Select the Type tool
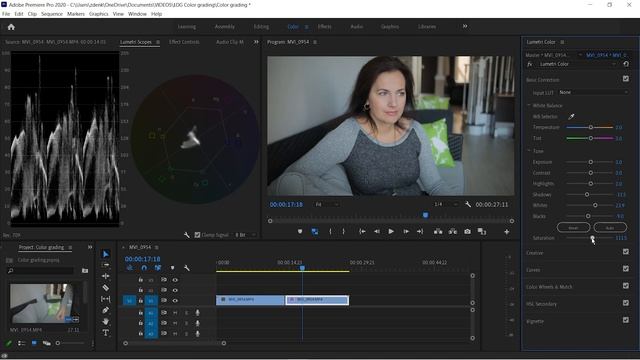This screenshot has width=640, height=360. [105, 333]
